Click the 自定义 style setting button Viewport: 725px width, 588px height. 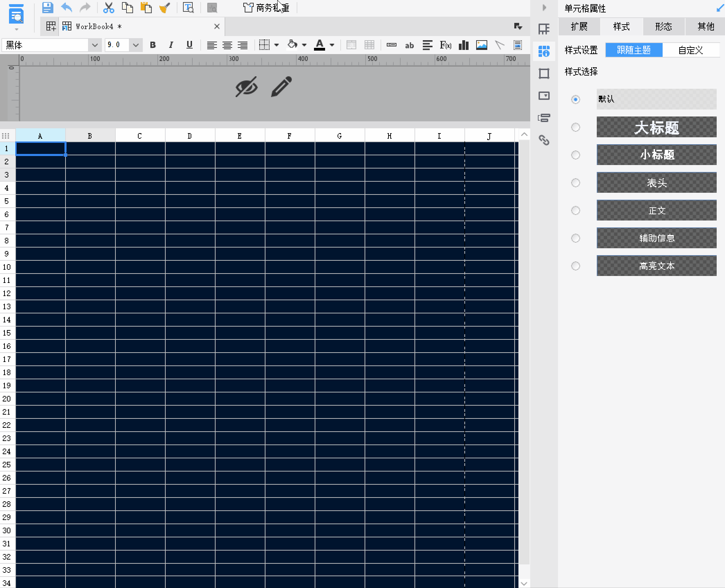690,50
